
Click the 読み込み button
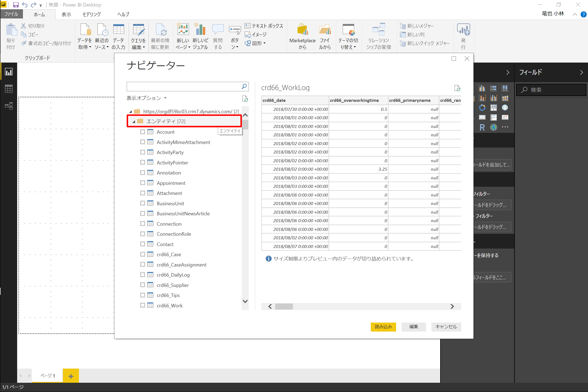click(383, 327)
